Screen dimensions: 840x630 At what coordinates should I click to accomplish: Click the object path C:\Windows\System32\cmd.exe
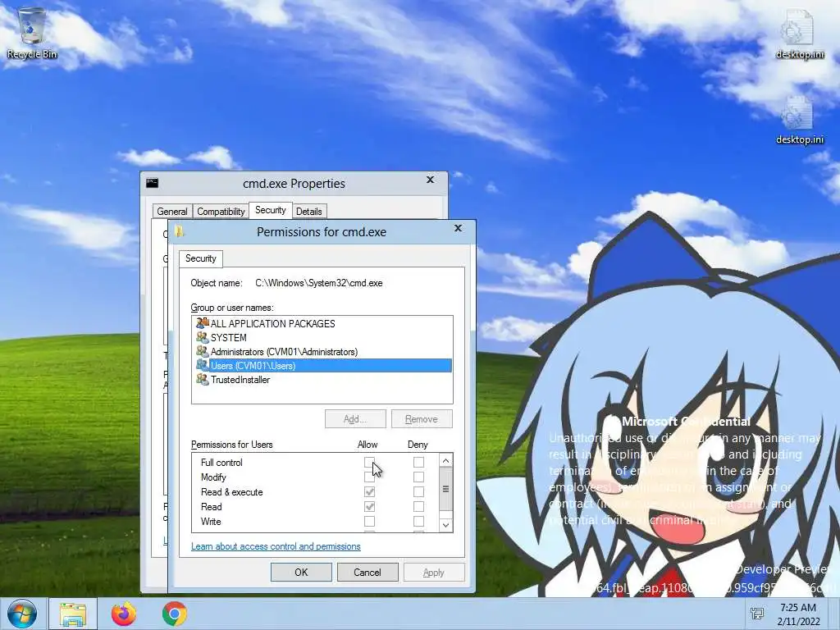click(319, 283)
